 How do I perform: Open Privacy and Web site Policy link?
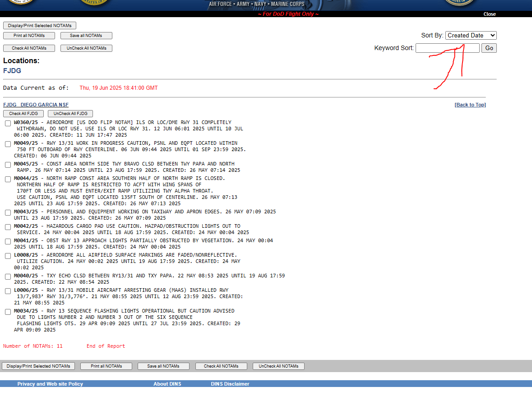(50, 384)
